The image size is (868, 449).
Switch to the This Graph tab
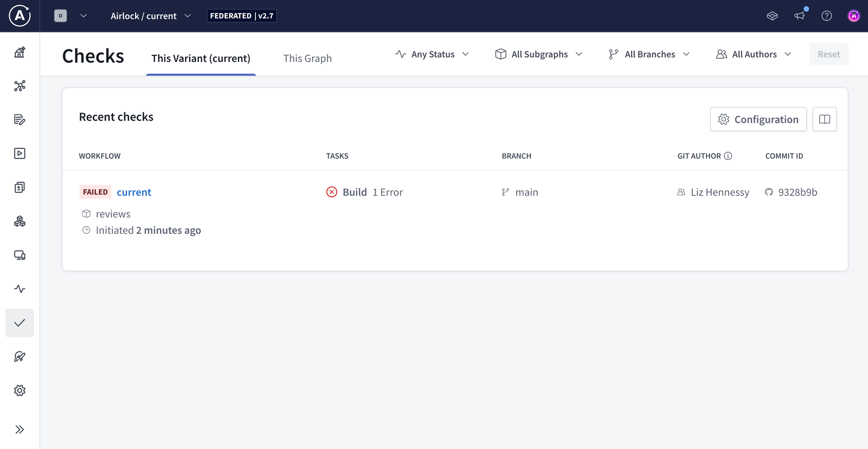(307, 58)
